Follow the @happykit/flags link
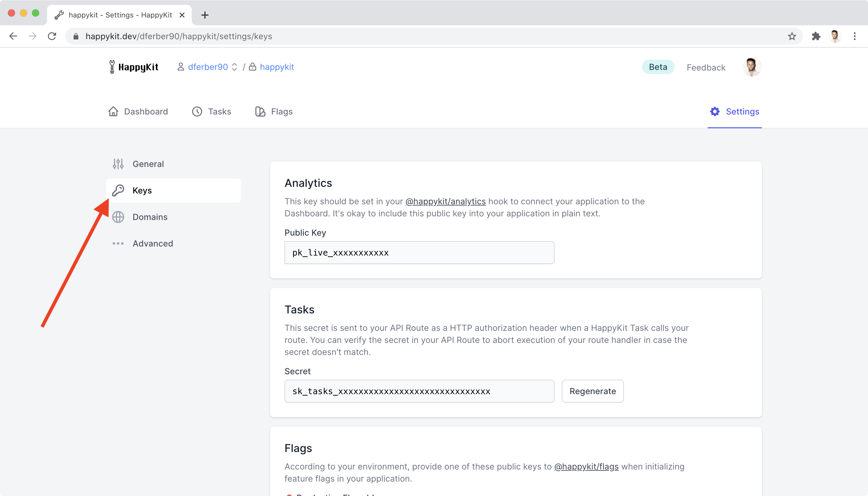The image size is (868, 496). click(x=586, y=466)
